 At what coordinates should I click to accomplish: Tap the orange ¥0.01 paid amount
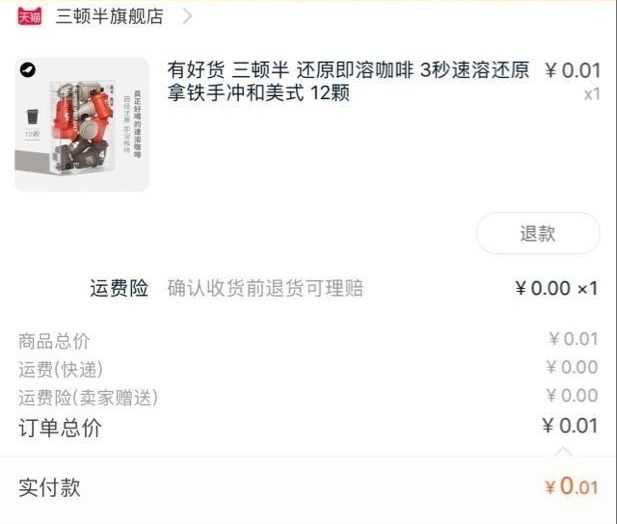(571, 486)
